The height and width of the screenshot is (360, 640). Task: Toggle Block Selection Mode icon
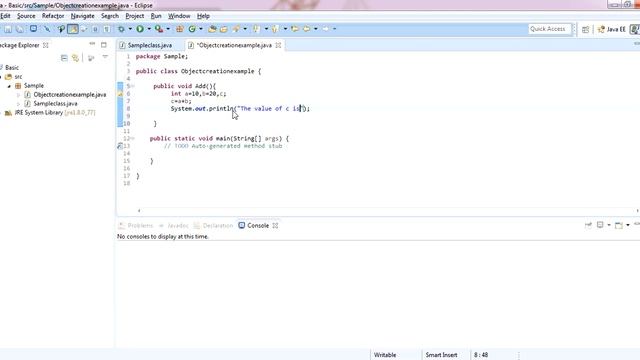tap(95, 29)
